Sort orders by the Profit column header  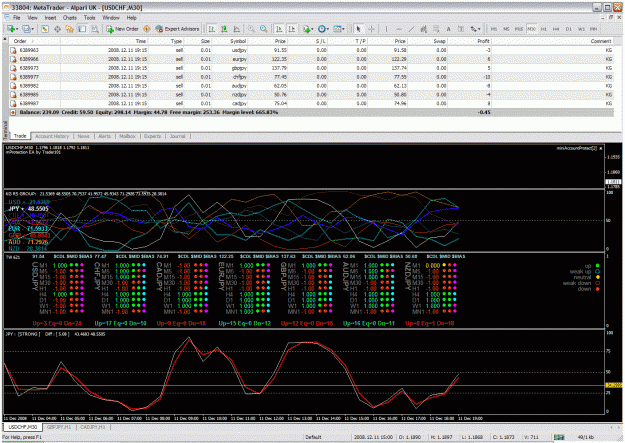(x=469, y=41)
